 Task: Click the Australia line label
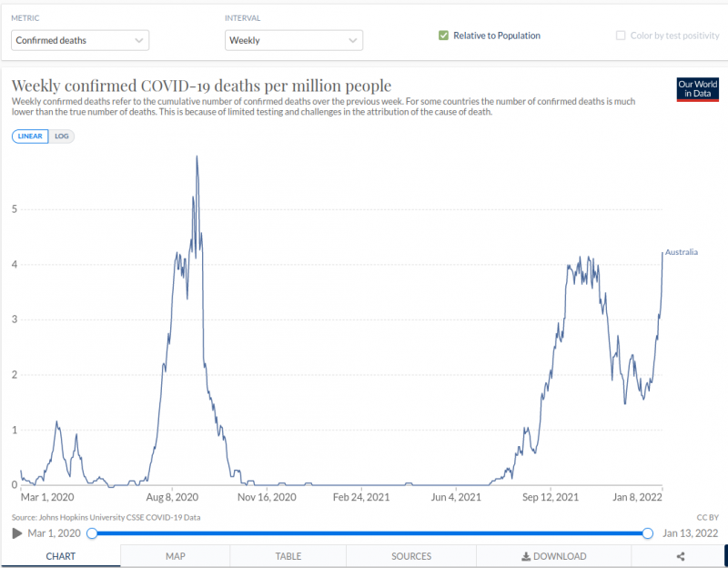coord(681,251)
